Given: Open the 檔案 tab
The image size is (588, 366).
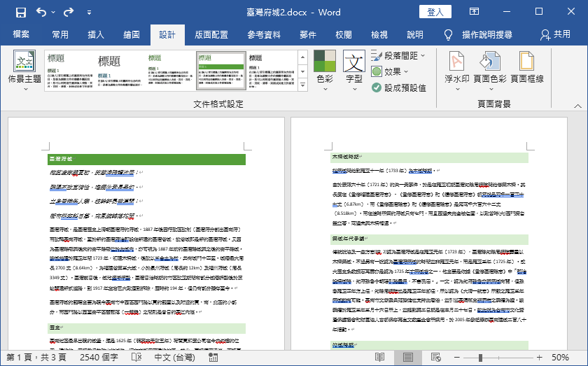Looking at the screenshot, I should [x=21, y=34].
